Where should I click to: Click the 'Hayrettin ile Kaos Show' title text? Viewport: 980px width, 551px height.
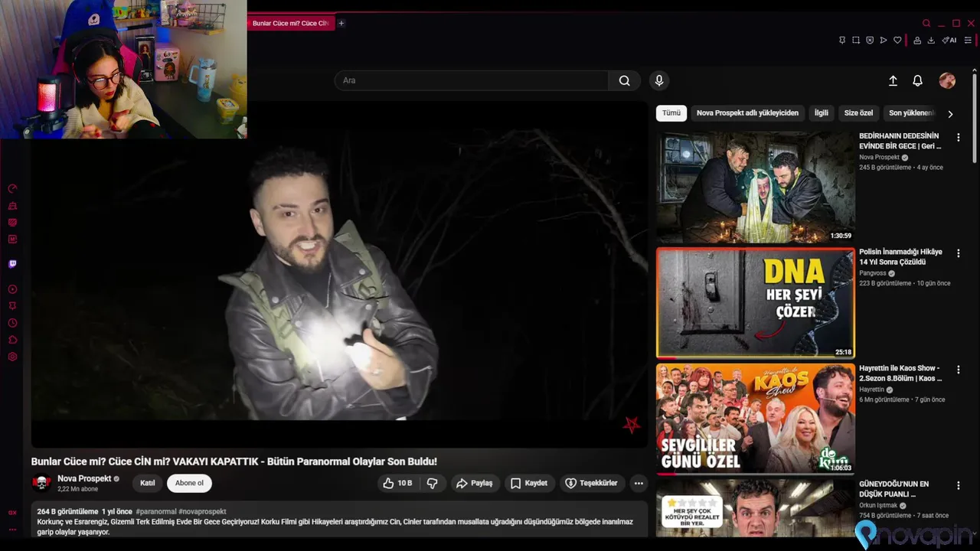(900, 373)
